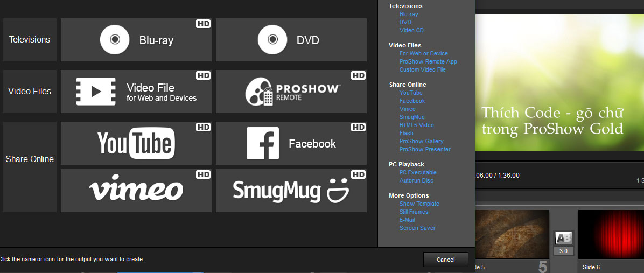Click the Video Files heading in the right list

405,45
